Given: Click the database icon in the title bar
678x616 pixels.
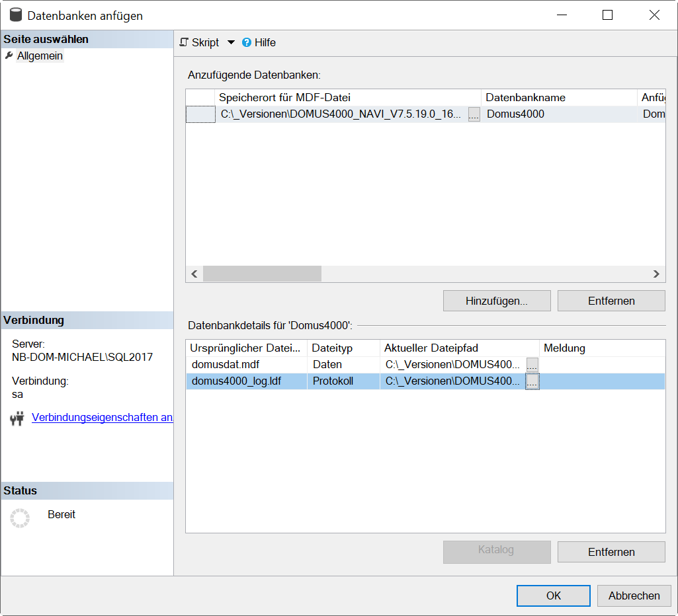Looking at the screenshot, I should pyautogui.click(x=16, y=15).
